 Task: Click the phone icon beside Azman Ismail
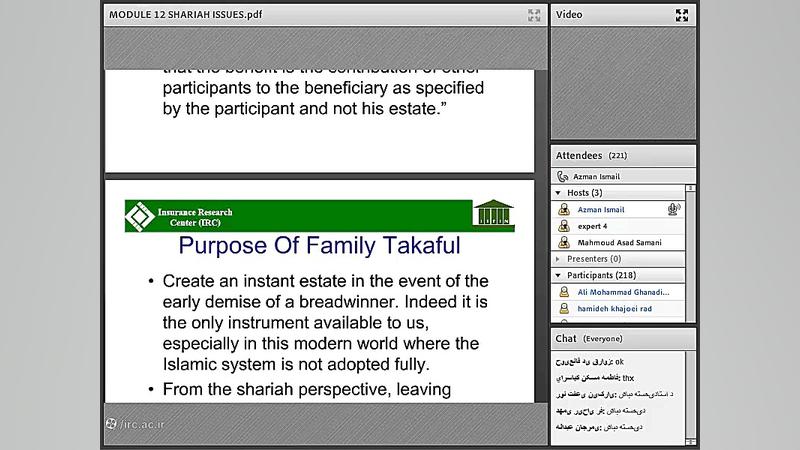pos(562,177)
